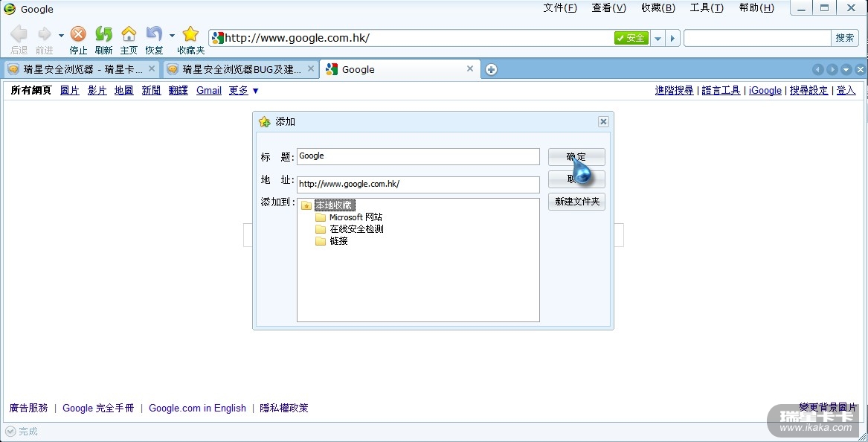Click the 所有網頁 text
The image size is (868, 442).
(x=31, y=90)
